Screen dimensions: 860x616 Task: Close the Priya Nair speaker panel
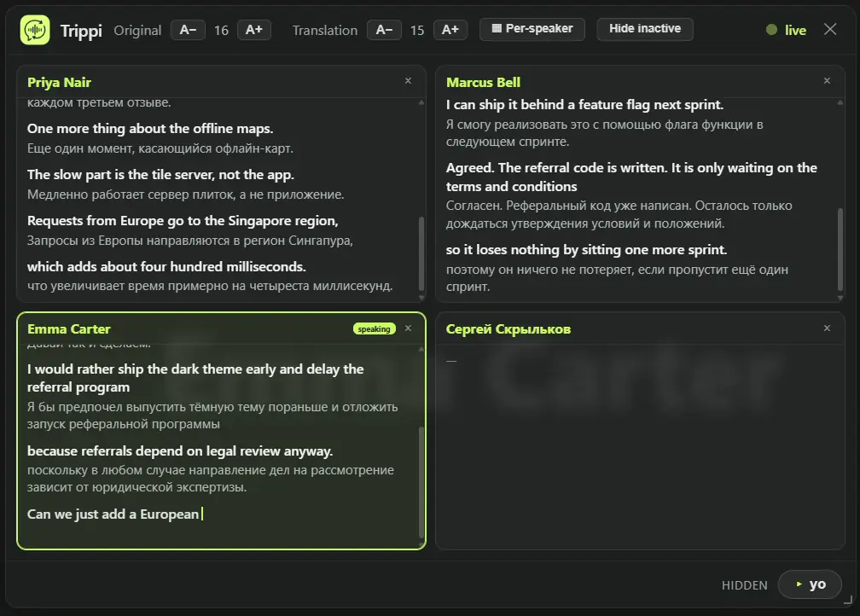pyautogui.click(x=408, y=81)
